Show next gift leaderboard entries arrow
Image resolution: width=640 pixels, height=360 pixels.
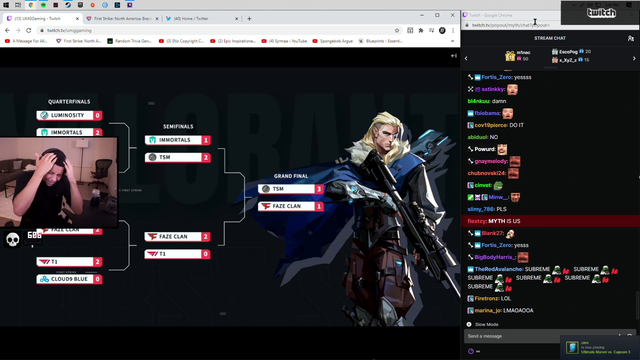click(634, 58)
